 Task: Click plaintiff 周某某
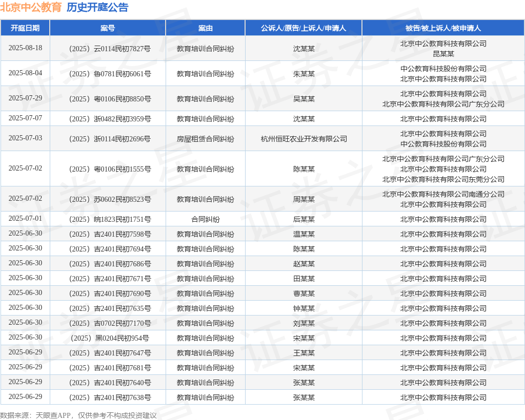(304, 199)
